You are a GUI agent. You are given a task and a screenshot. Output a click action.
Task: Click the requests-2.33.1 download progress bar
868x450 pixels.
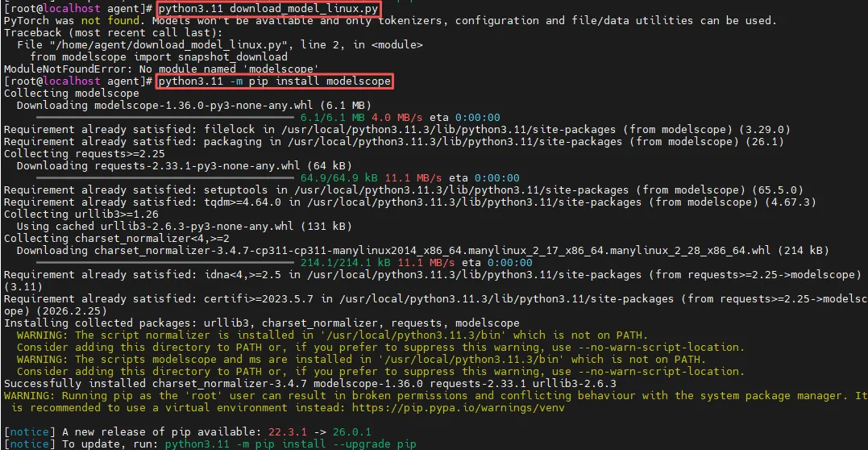pos(165,178)
